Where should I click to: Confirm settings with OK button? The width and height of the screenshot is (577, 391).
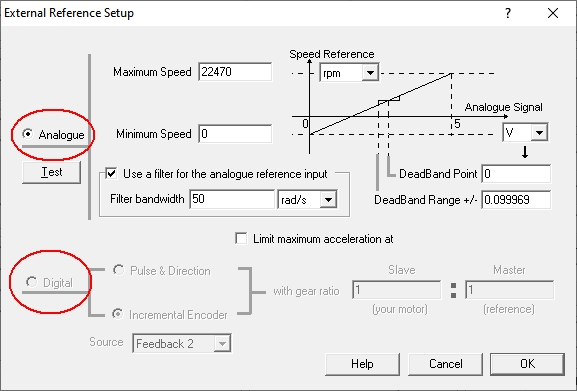click(527, 364)
